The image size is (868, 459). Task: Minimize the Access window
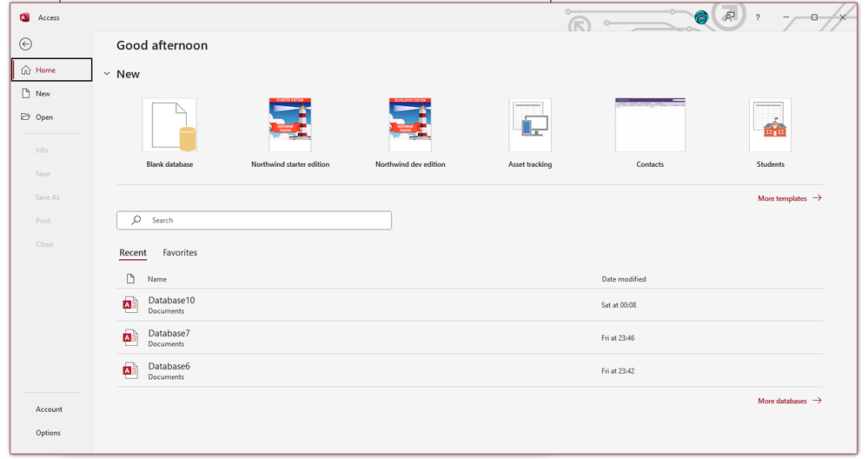pos(786,17)
